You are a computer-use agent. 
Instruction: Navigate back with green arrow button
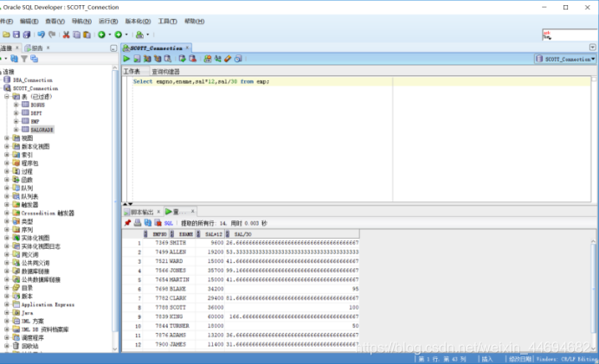pyautogui.click(x=101, y=35)
